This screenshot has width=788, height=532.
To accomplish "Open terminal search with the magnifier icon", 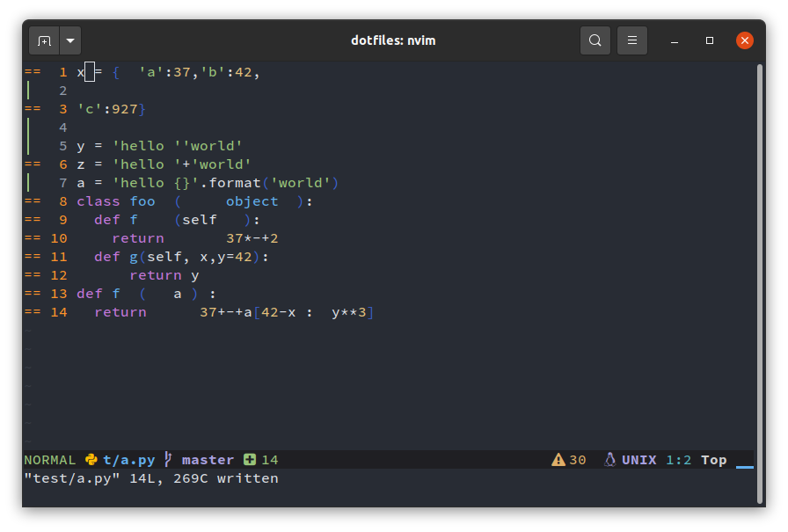I will pyautogui.click(x=595, y=40).
